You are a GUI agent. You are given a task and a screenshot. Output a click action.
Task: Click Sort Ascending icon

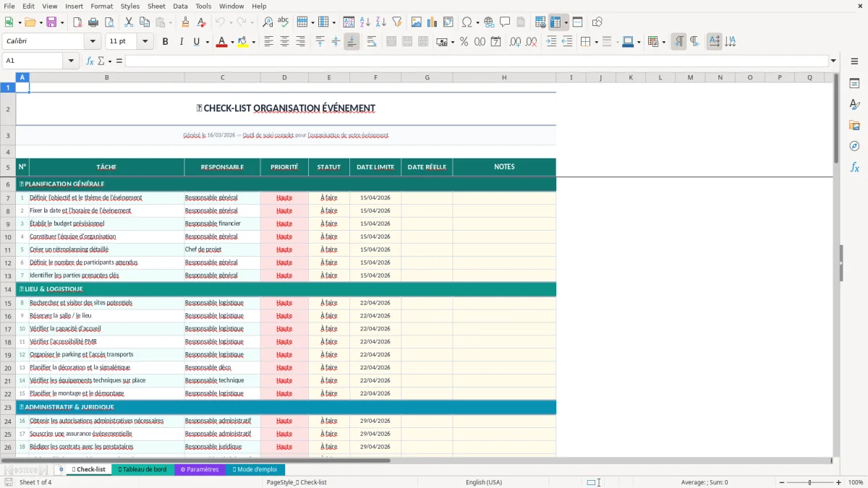[x=365, y=22]
